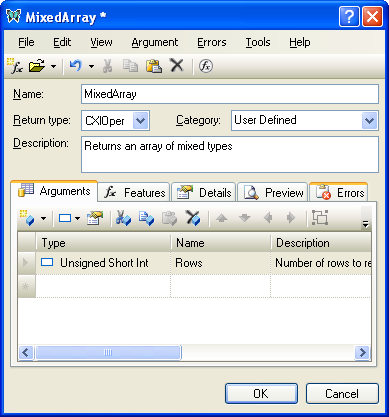Click the Delete X icon in main toolbar
The image size is (389, 417).
pos(177,65)
